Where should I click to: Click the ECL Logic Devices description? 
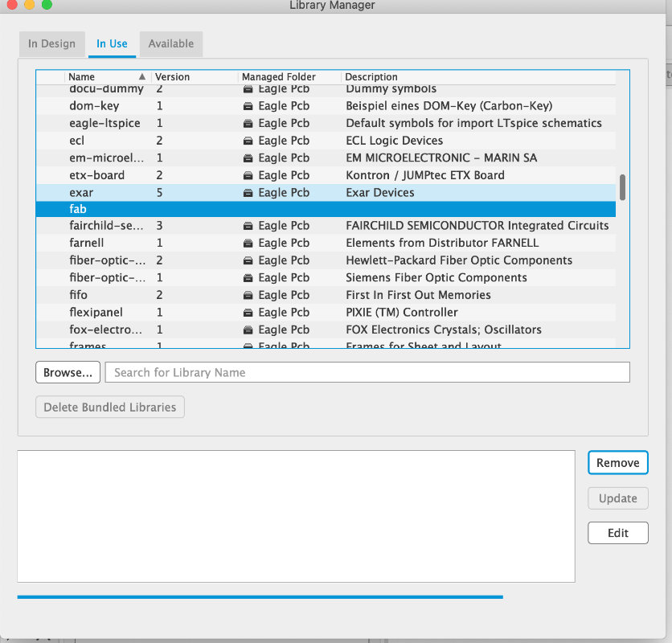click(x=395, y=141)
